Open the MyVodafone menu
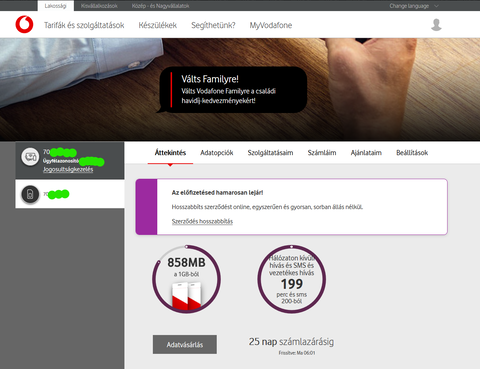This screenshot has height=369, width=480. pos(271,25)
